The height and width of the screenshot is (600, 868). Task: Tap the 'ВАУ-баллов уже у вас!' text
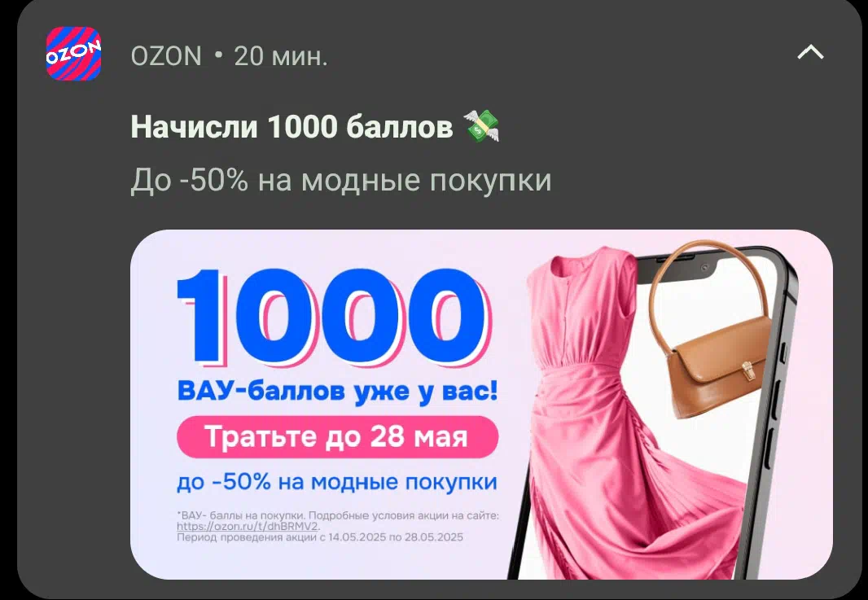pyautogui.click(x=337, y=390)
